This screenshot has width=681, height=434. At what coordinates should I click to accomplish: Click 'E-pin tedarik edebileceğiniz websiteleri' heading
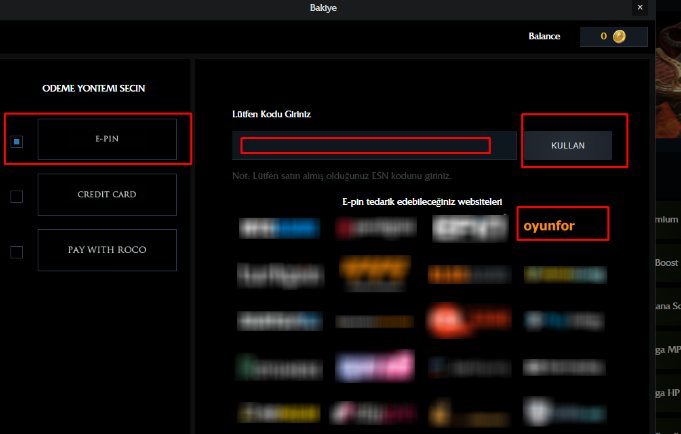[422, 202]
